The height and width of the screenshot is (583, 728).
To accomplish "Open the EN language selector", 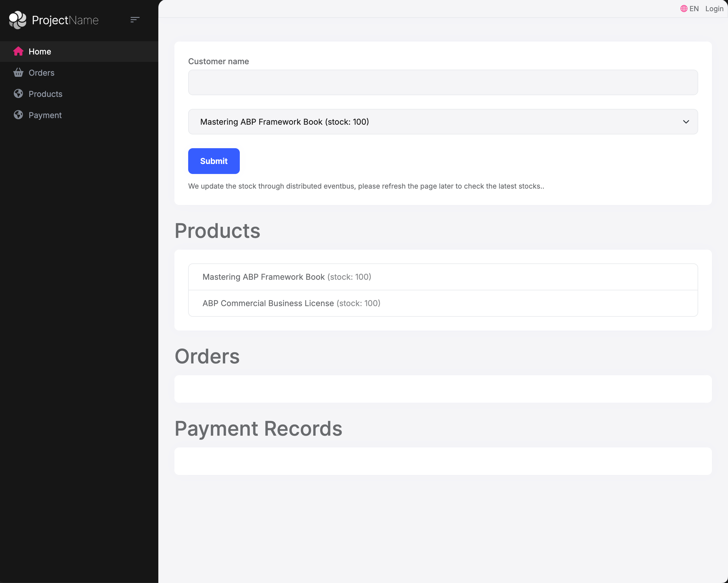I will pyautogui.click(x=694, y=9).
